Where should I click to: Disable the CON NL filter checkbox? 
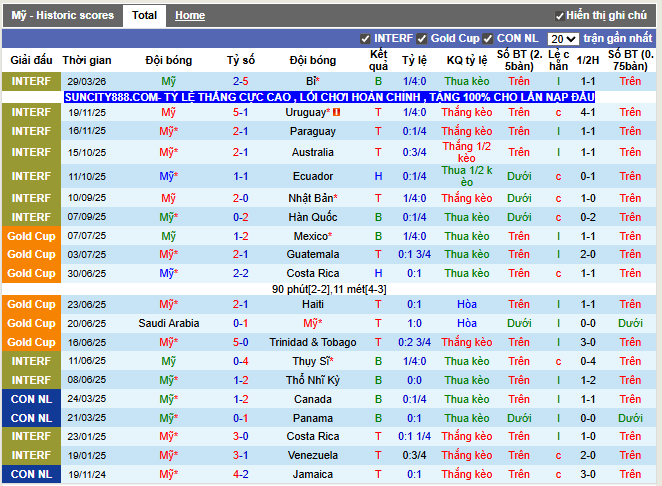[x=488, y=39]
